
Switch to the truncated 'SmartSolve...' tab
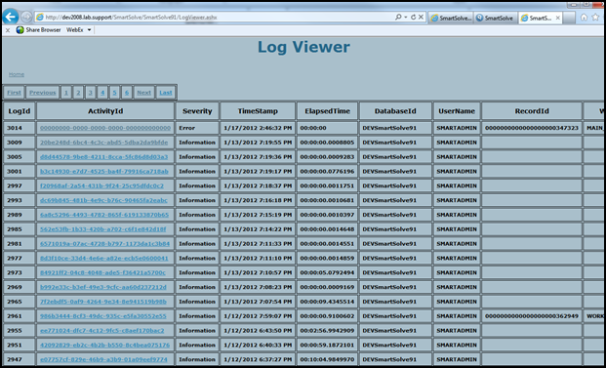click(x=450, y=18)
